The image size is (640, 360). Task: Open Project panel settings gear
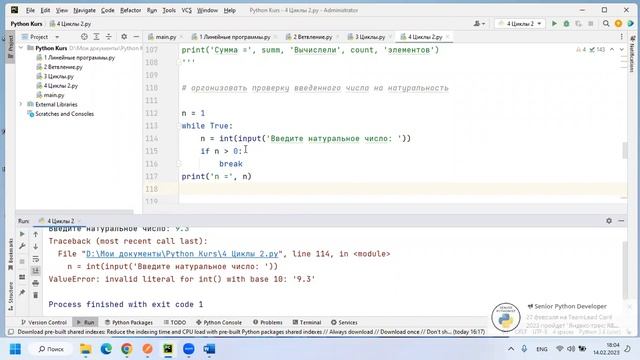coord(124,37)
